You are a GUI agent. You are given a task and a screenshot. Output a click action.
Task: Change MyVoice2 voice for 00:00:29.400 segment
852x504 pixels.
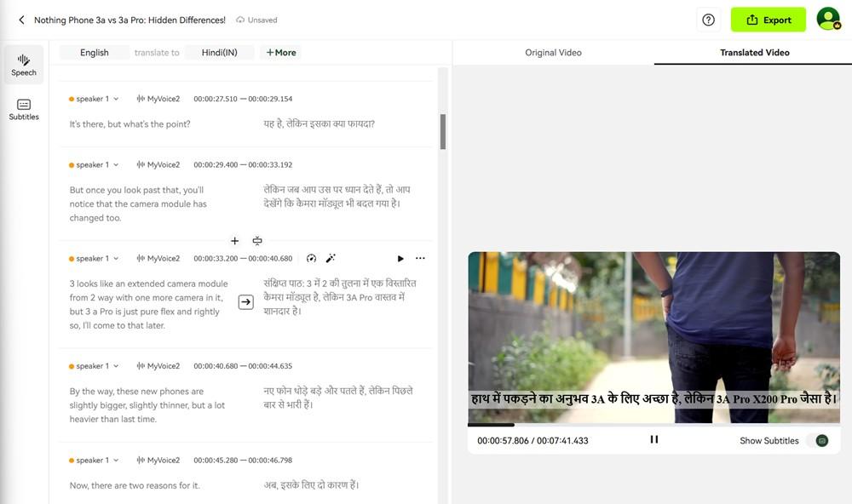158,164
